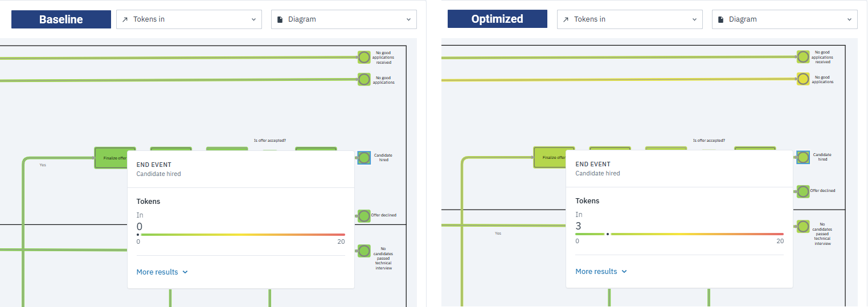Viewport: 868px width, 307px height.
Task: Expand 'More results' in the Baseline popup
Action: pyautogui.click(x=162, y=272)
